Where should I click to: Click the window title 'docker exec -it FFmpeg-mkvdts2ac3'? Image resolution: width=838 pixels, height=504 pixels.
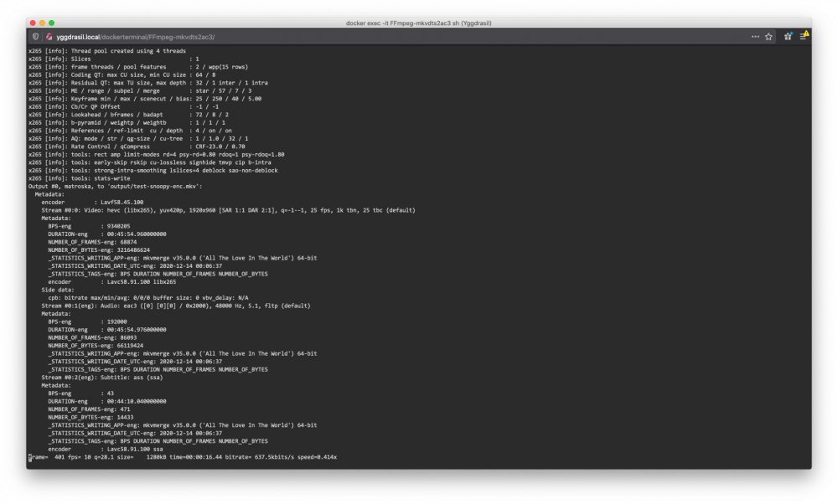(418, 23)
